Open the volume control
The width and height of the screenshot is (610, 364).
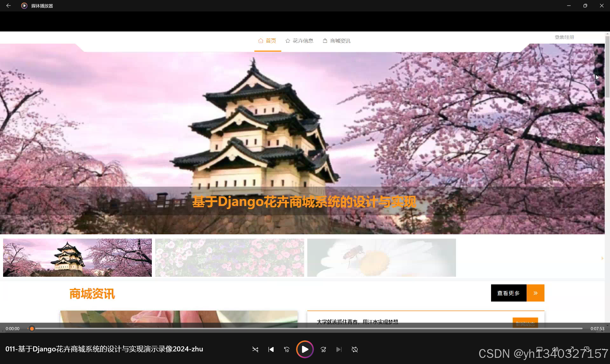pos(555,349)
